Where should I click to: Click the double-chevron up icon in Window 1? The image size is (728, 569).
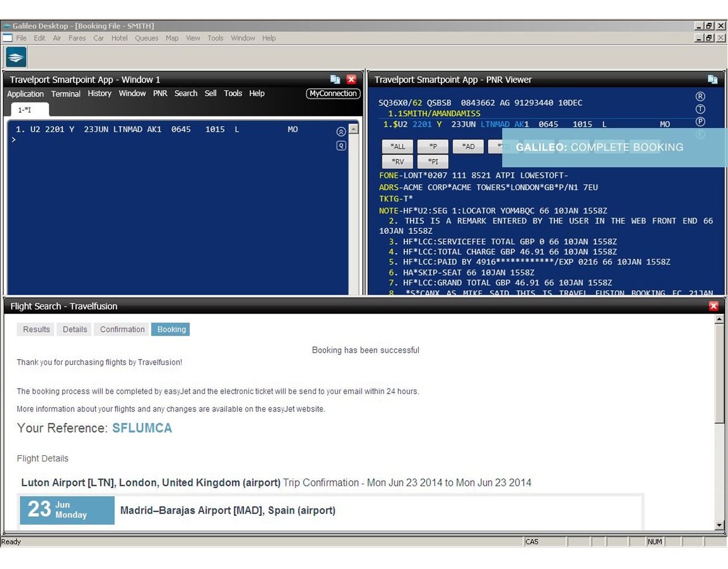(x=341, y=132)
